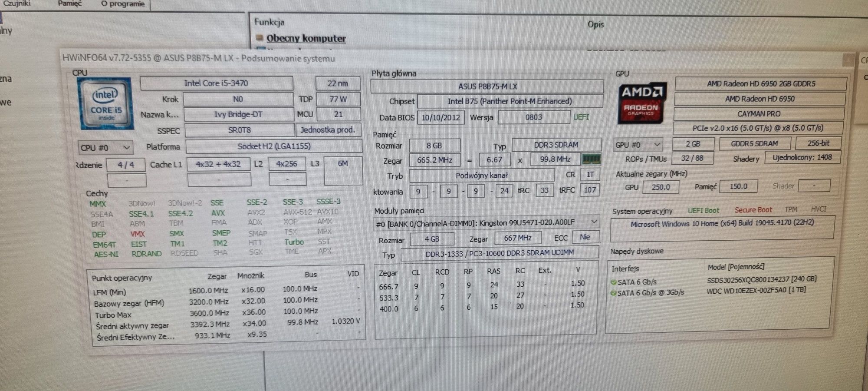
Task: Click green status icon beside SATA 6 Gb/s @ 3Gb/s
Action: (x=614, y=293)
